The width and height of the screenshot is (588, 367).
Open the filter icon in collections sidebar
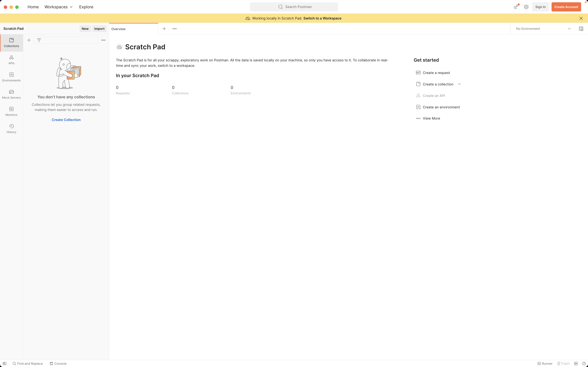point(39,40)
